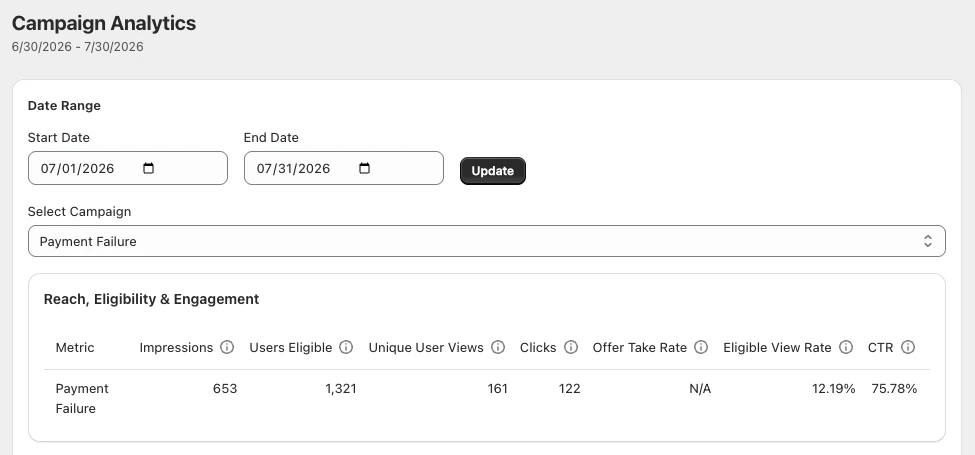Viewport: 975px width, 455px height.
Task: Open calendar picker in End Date field
Action: click(365, 168)
